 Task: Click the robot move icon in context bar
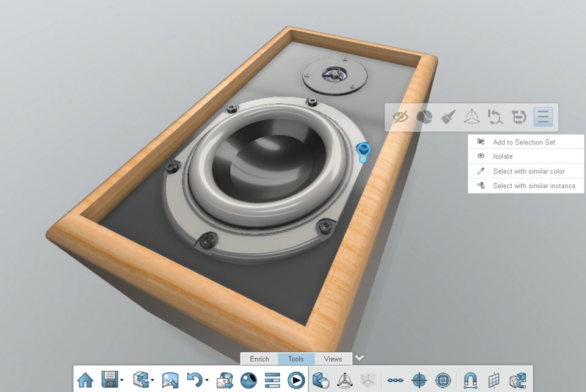click(x=472, y=117)
